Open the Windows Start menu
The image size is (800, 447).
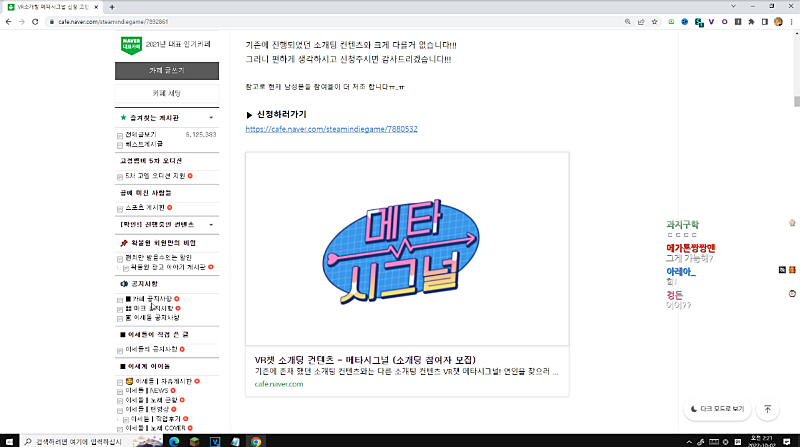tap(9, 441)
